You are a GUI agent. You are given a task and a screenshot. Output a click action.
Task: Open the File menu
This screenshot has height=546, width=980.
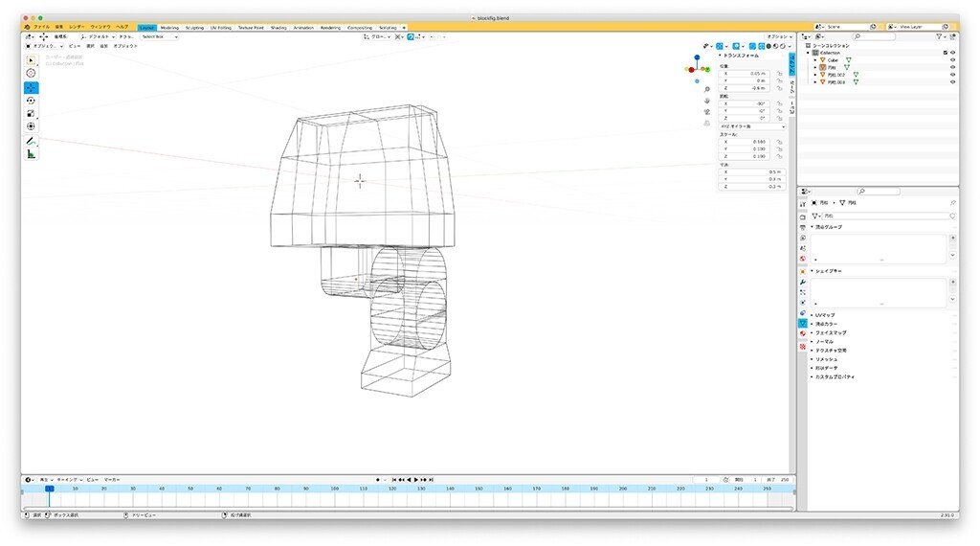[41, 27]
